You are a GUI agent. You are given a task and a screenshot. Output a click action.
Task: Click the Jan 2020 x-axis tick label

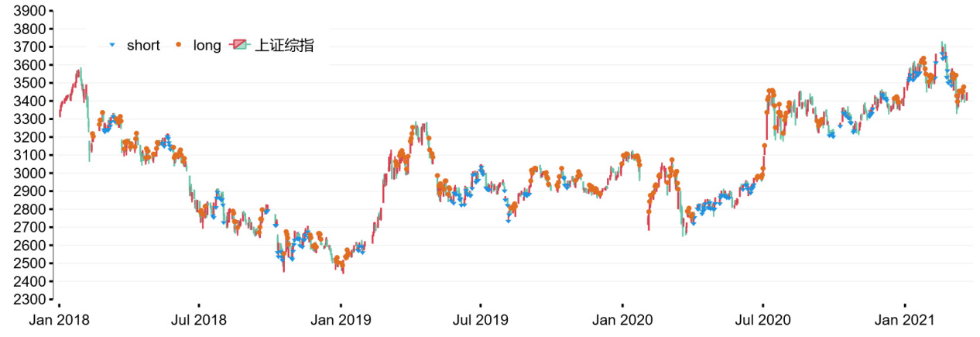[622, 319]
